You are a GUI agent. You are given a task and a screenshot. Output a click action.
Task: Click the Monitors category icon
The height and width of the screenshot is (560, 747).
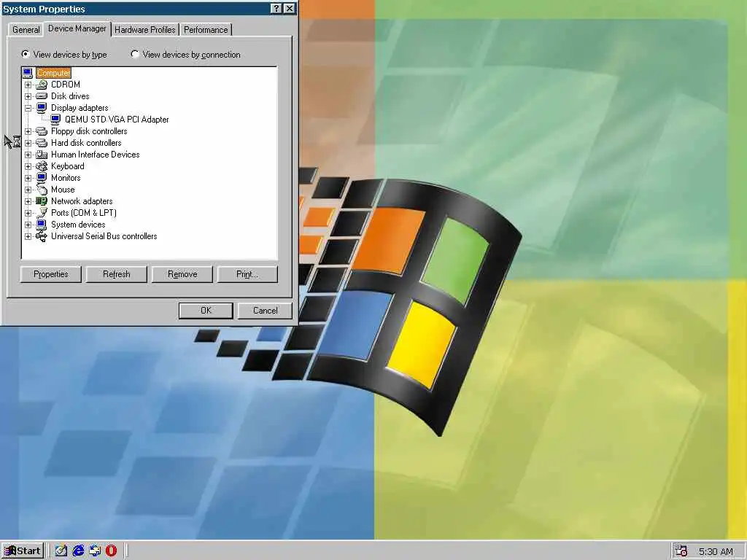(x=42, y=178)
